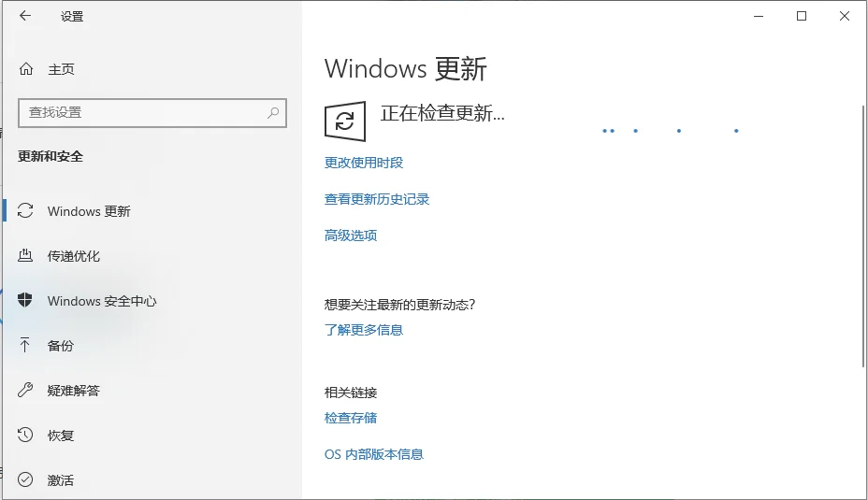
Task: Click the 恢复 history icon
Action: 25,435
